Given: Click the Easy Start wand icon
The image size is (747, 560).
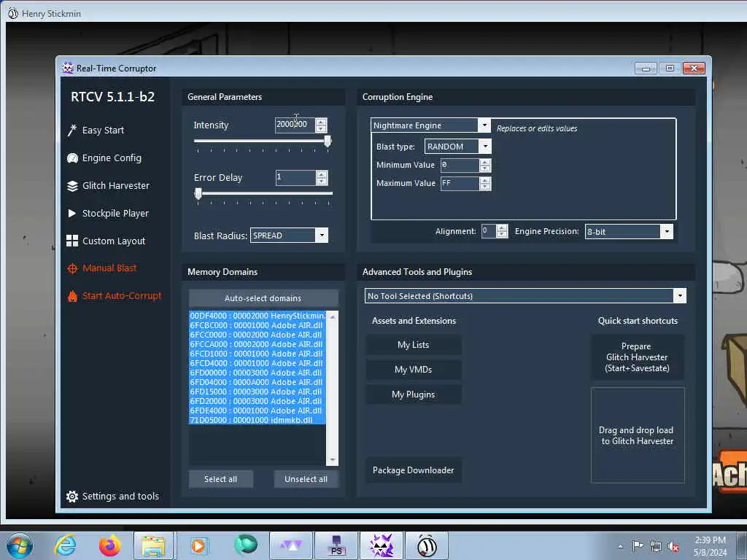Looking at the screenshot, I should tap(72, 130).
